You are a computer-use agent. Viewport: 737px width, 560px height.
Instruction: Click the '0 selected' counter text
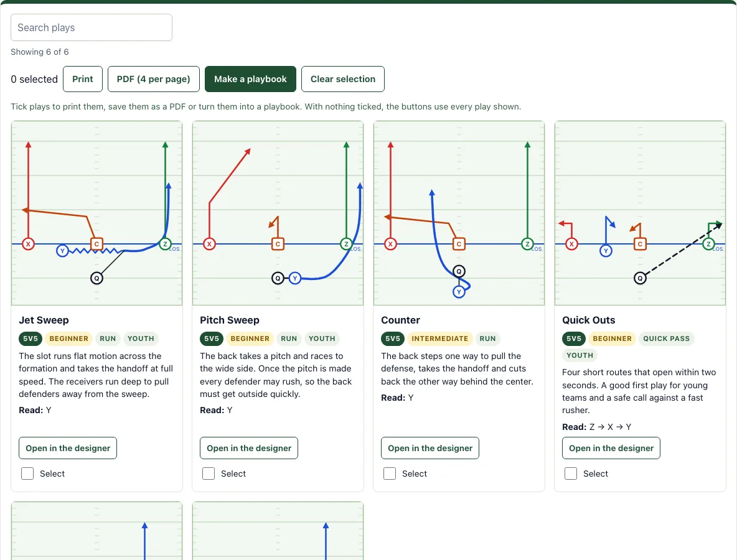click(x=34, y=79)
